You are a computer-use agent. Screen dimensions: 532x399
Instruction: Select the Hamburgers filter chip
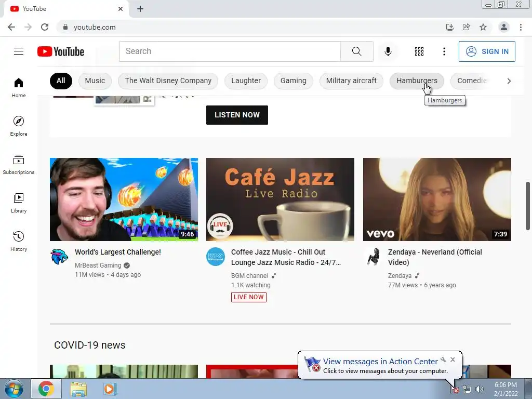pos(417,81)
